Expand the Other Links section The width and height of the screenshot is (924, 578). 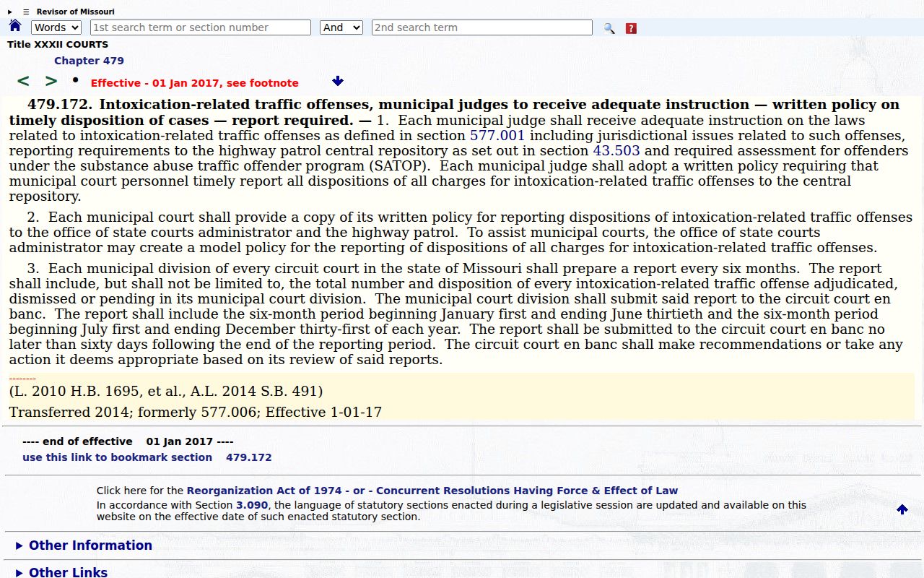pyautogui.click(x=61, y=572)
